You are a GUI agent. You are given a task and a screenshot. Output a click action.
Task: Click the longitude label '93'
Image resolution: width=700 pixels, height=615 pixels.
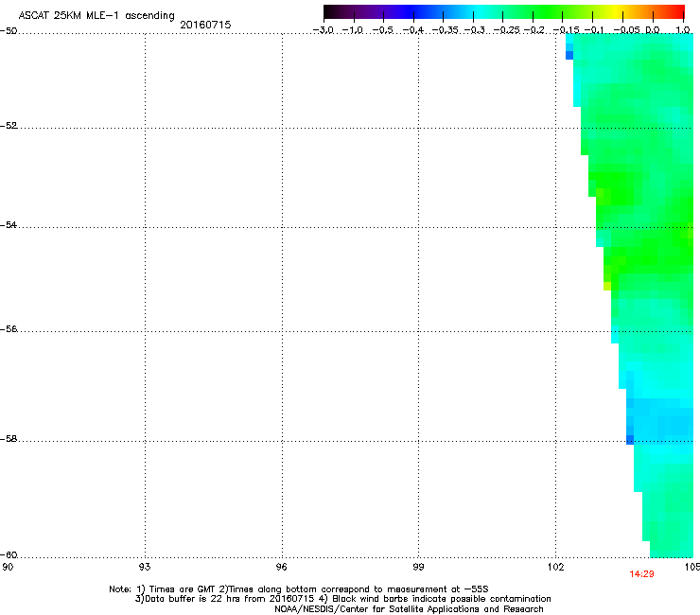point(145,567)
